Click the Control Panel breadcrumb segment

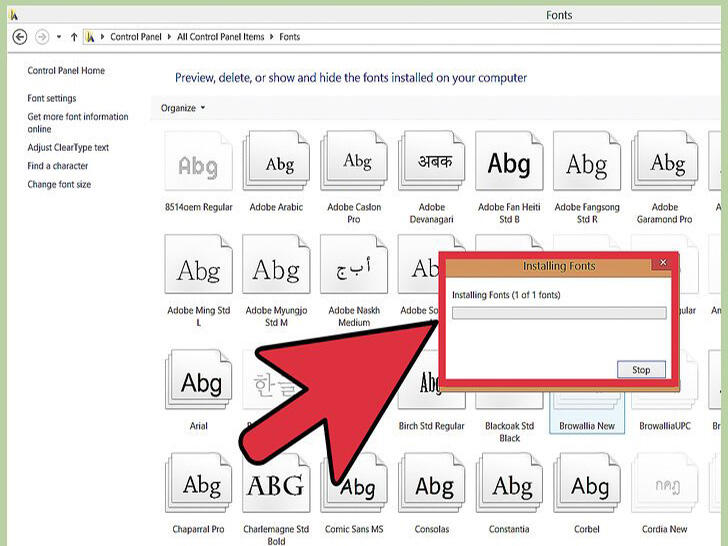coord(136,37)
